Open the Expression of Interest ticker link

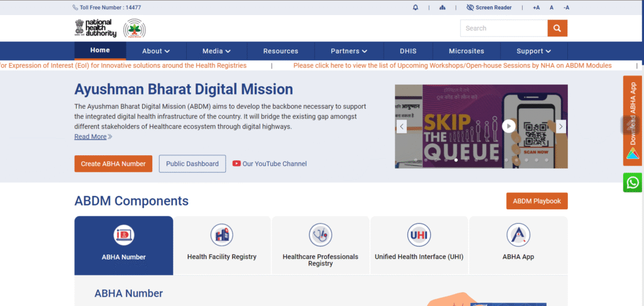point(123,65)
